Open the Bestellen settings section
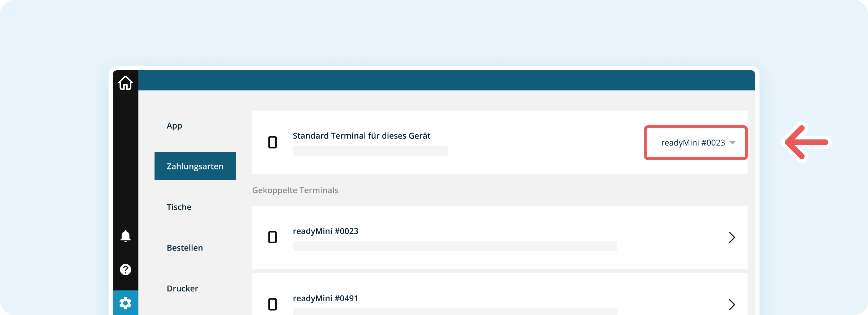 (x=185, y=248)
